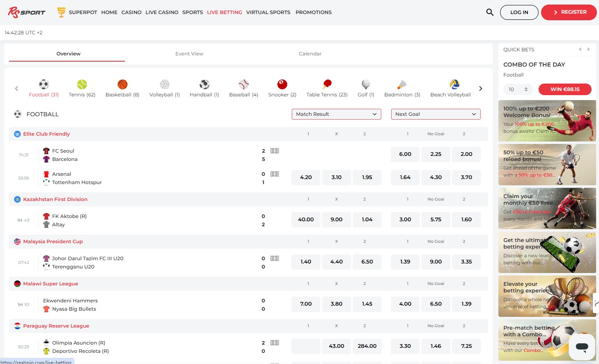Collapse the Malawi Super League section

point(248,284)
